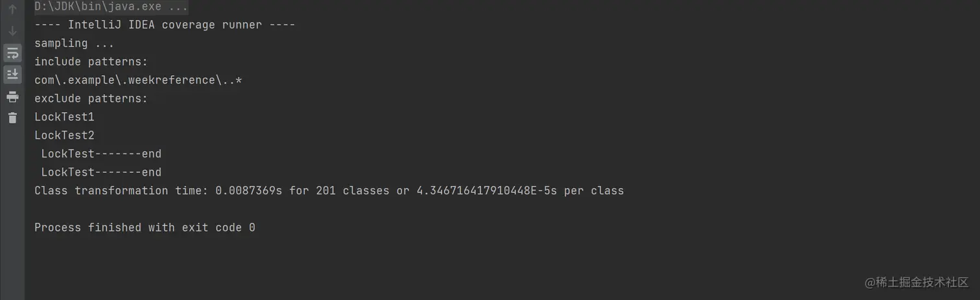The height and width of the screenshot is (300, 980).
Task: Expand the folded D:\JDK\bin\java.exe command line
Action: pos(111,6)
